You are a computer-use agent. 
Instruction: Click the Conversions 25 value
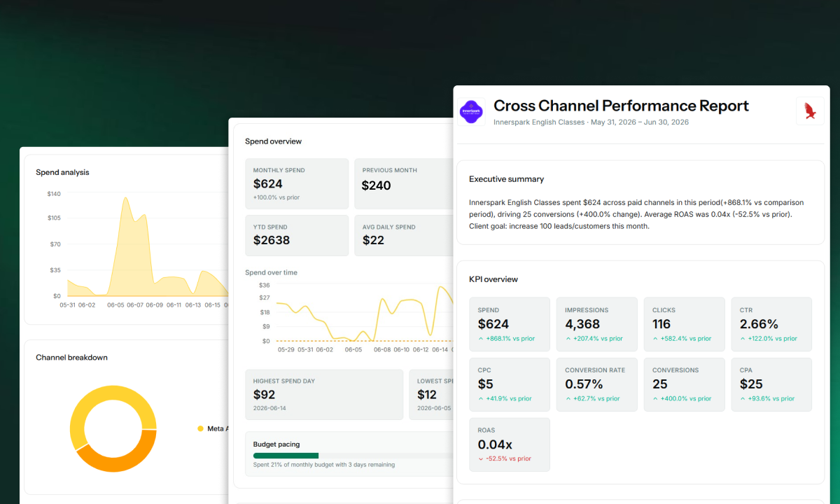click(x=660, y=384)
